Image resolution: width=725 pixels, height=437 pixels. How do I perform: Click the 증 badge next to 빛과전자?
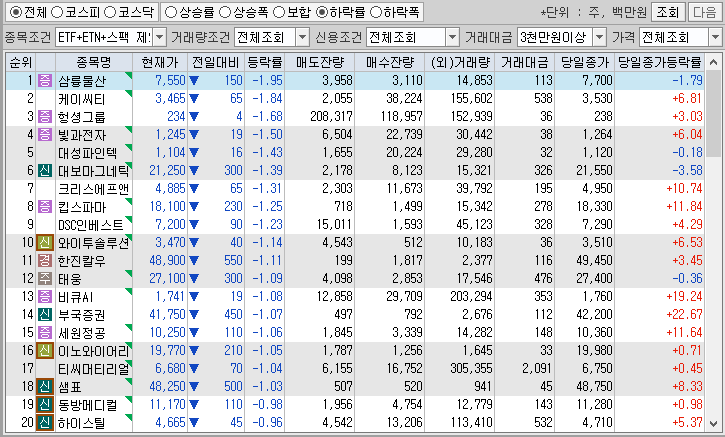click(45, 135)
